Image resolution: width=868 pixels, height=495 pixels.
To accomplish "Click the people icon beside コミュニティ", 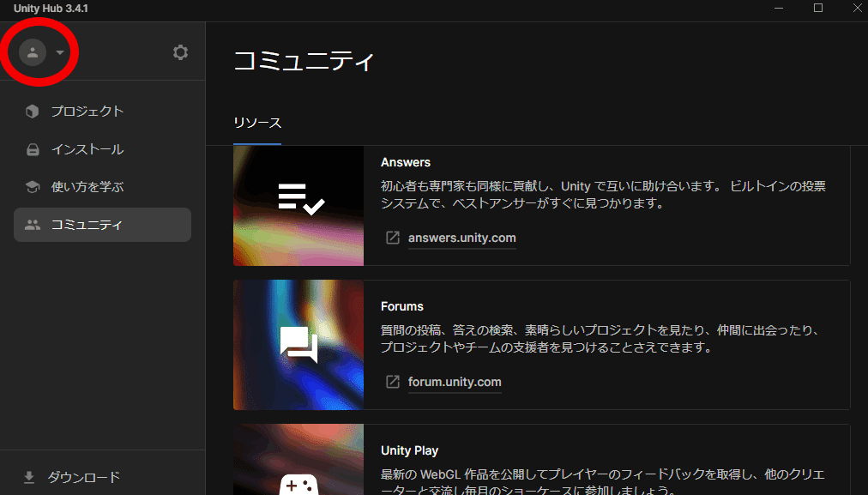I will 33,225.
